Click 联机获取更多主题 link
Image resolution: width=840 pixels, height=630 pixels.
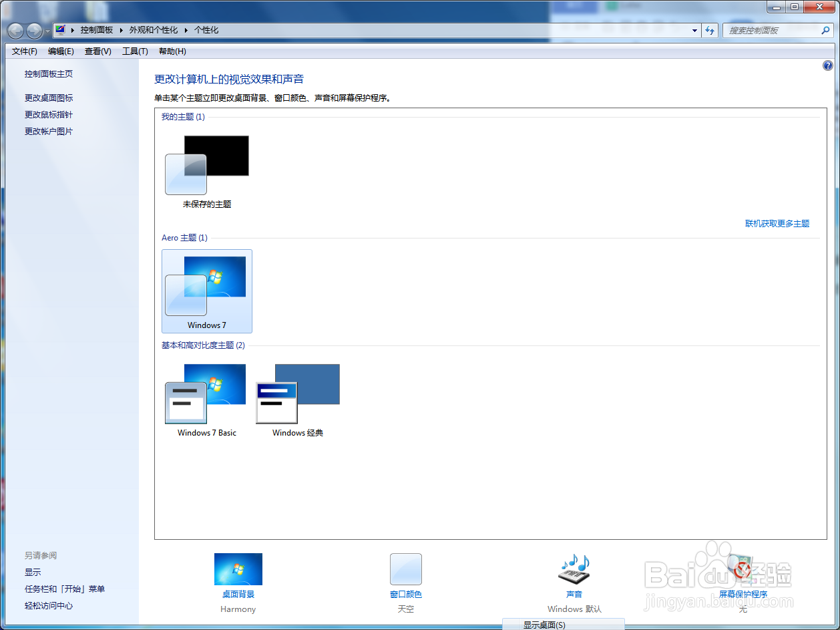[x=777, y=224]
